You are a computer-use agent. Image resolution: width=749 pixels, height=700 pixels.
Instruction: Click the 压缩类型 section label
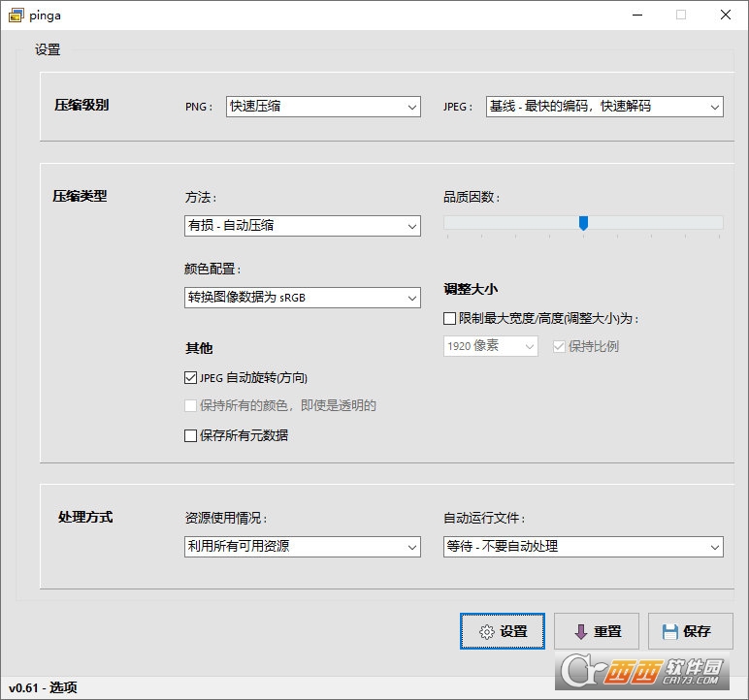pyautogui.click(x=80, y=196)
